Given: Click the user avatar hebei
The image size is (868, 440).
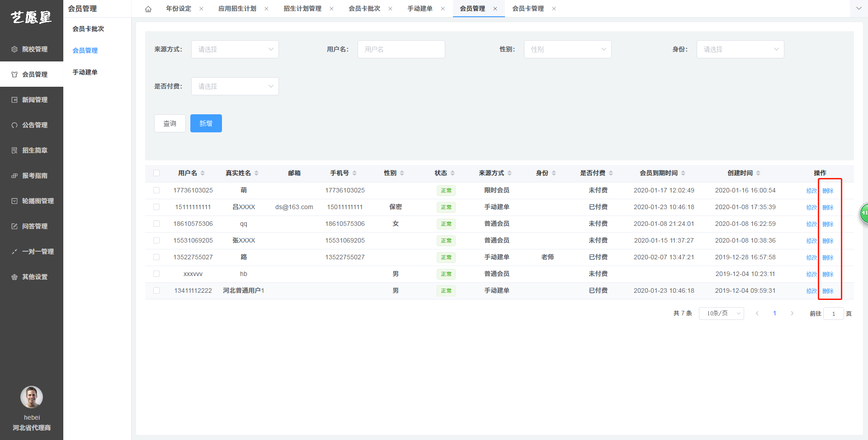Looking at the screenshot, I should [32, 397].
